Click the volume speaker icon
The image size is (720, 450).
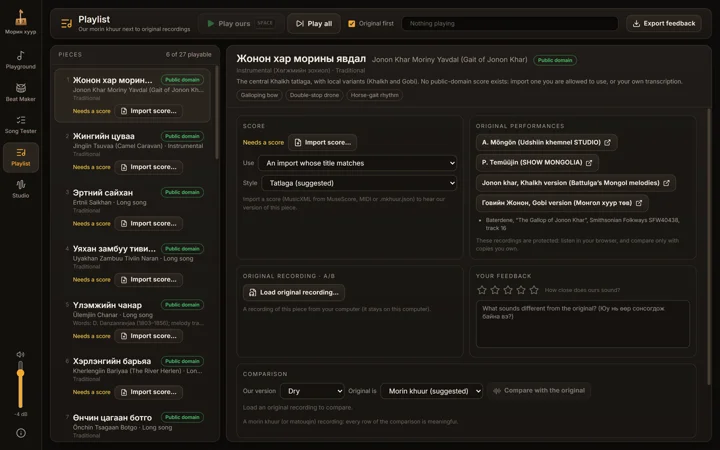[x=20, y=354]
